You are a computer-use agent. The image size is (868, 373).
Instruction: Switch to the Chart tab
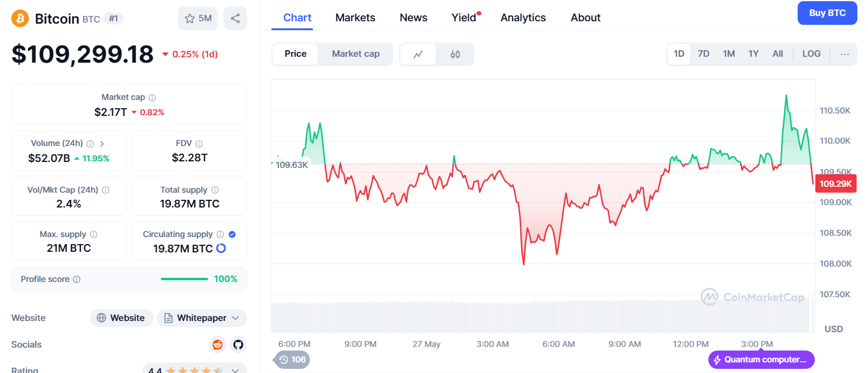[297, 18]
